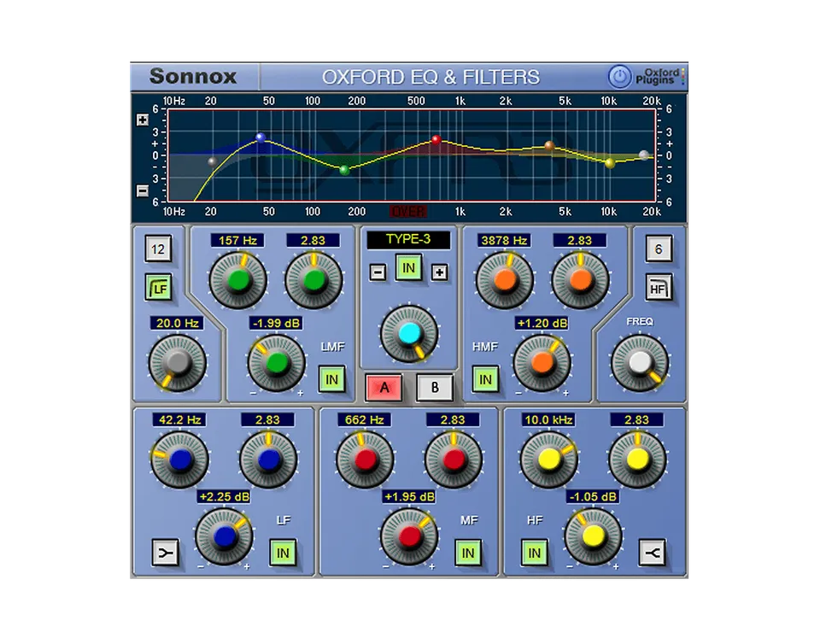Click the HMF frequency knob at 3878 Hz
This screenshot has width=820, height=644.
coord(505,280)
